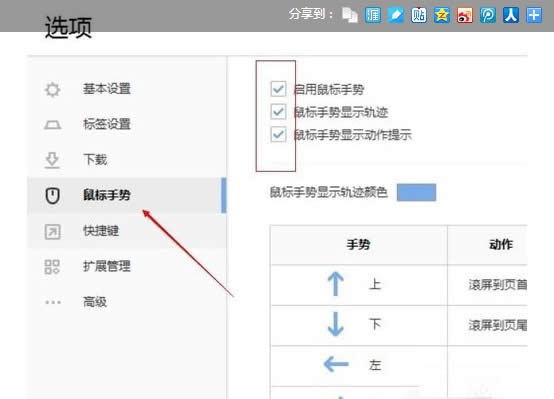Pick the gesture track color swatch
This screenshot has height=399, width=554.
pos(416,193)
